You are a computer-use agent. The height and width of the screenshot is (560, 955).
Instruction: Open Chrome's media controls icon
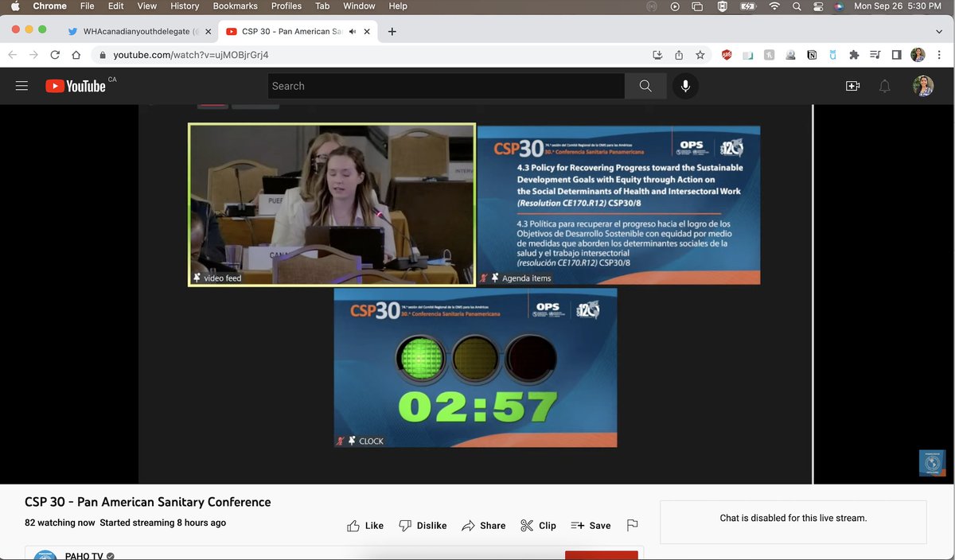click(875, 55)
